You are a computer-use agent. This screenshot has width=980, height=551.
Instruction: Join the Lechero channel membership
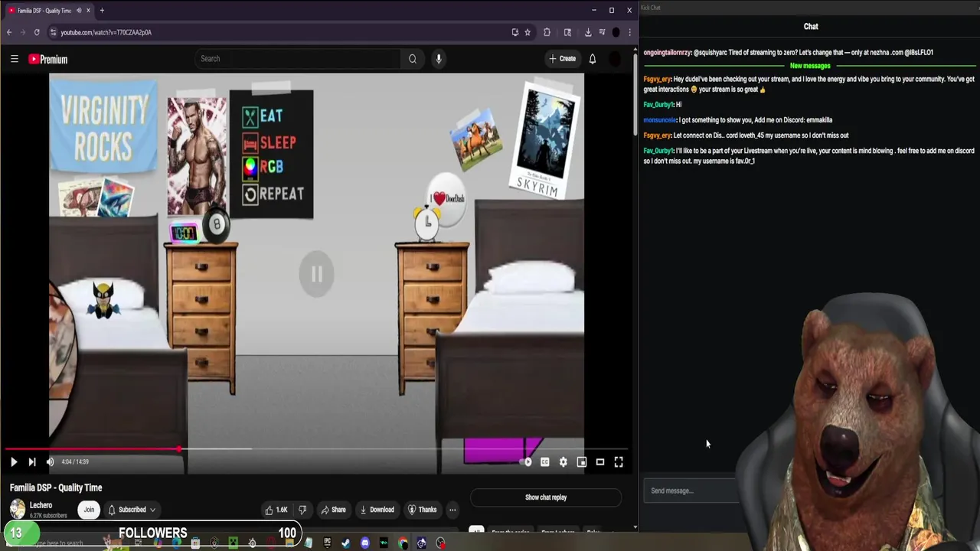[x=89, y=510]
